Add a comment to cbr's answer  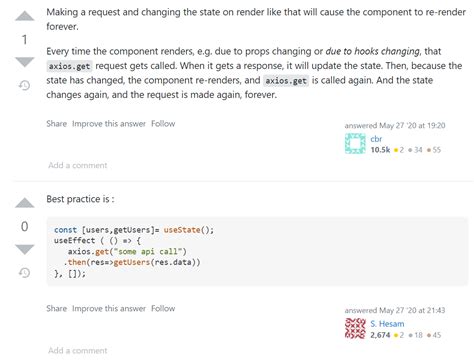point(78,165)
